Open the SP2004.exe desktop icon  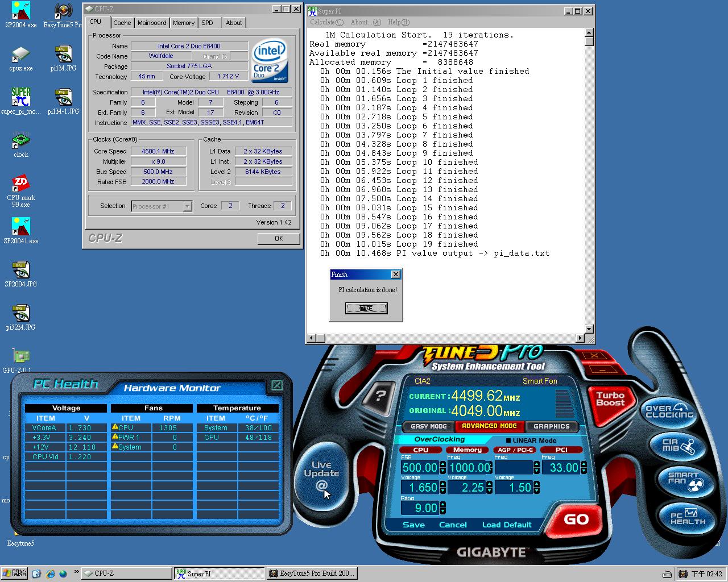[x=20, y=15]
